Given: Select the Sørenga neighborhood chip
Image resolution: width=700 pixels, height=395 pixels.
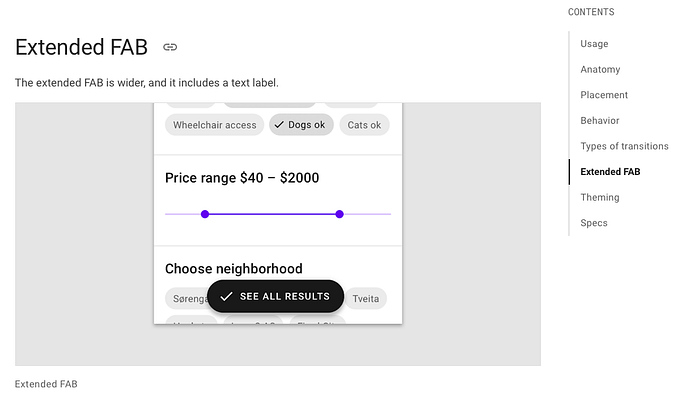Looking at the screenshot, I should tap(188, 299).
